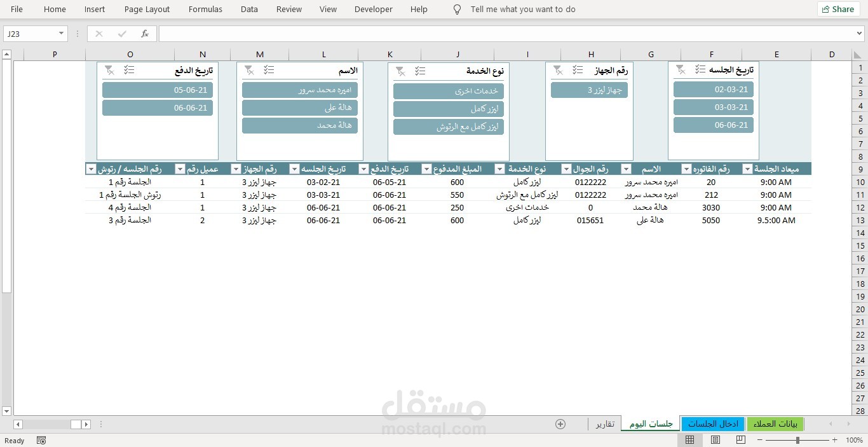Click the Cancel X in formula bar

point(99,34)
